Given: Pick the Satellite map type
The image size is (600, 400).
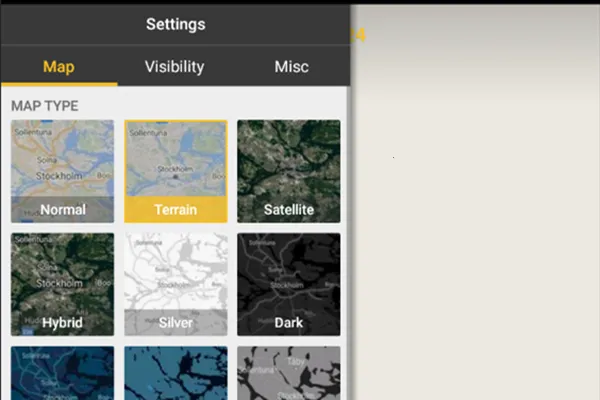Looking at the screenshot, I should click(x=288, y=171).
